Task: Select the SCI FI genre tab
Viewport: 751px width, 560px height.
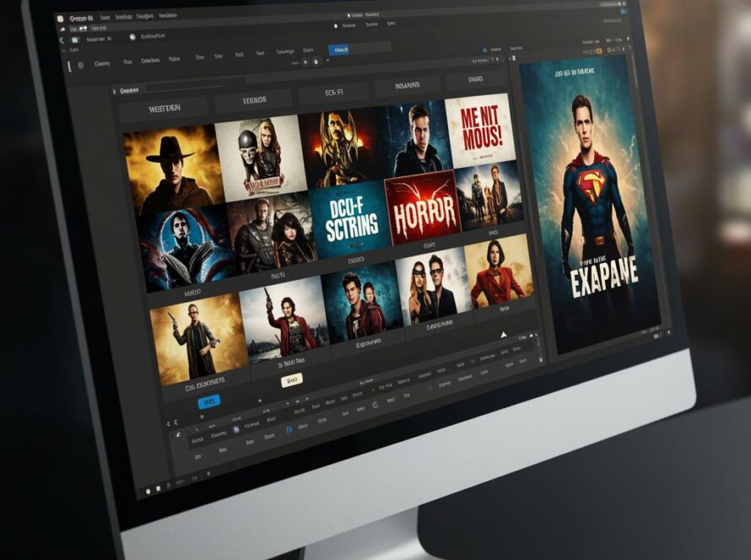Action: tap(334, 93)
